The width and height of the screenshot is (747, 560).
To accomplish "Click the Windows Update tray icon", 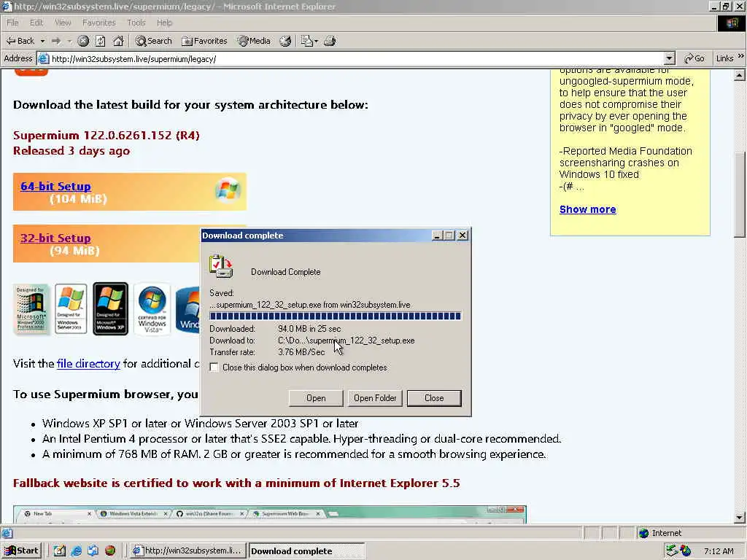I will click(x=686, y=551).
